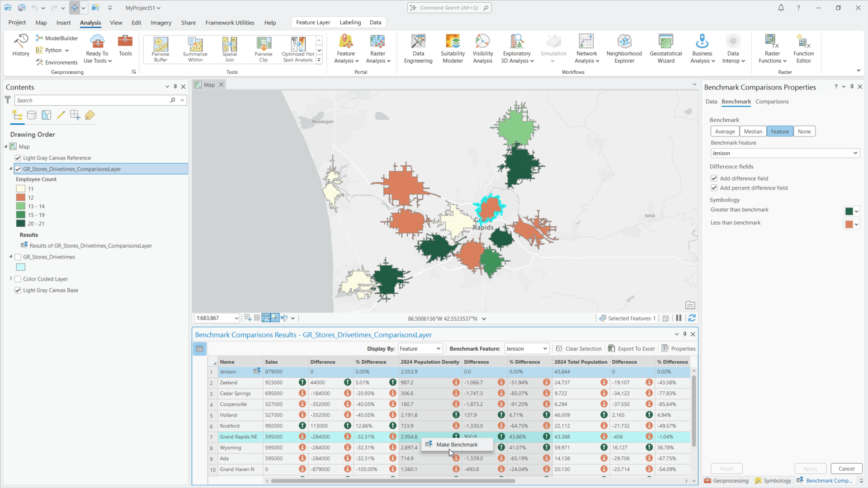Launch the Data Engineering tool
Screen dimensions: 868x488
(418, 47)
